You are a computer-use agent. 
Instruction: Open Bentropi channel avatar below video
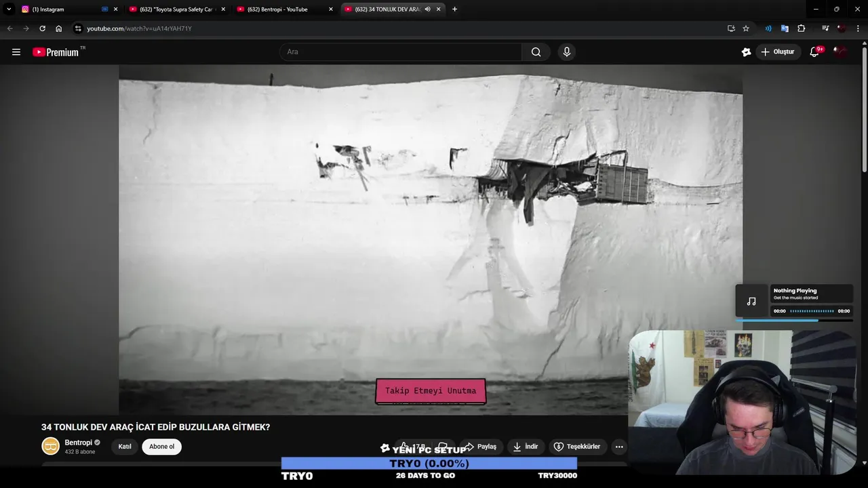click(x=51, y=446)
